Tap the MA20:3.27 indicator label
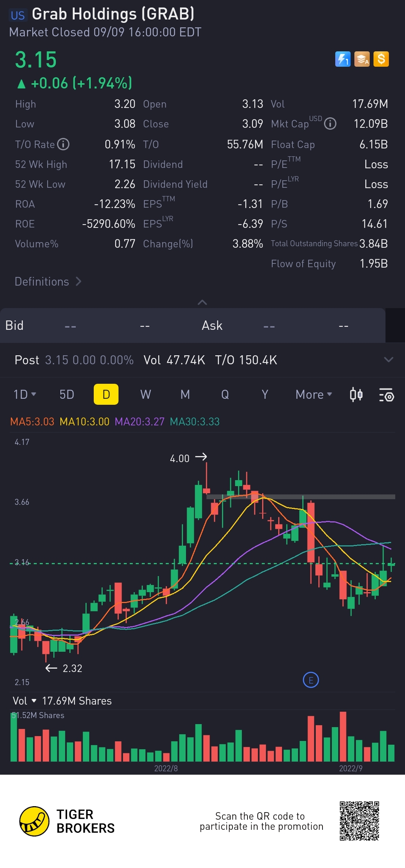The image size is (405, 868). click(x=139, y=422)
